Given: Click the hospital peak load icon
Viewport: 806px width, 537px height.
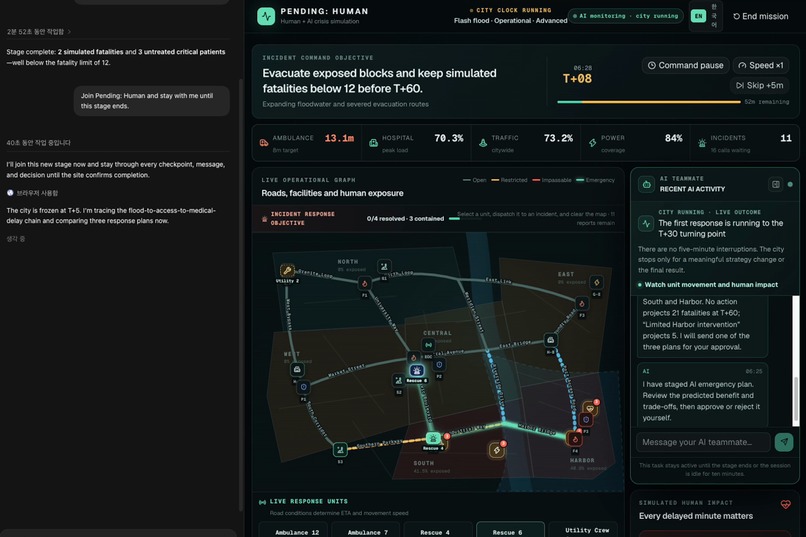Looking at the screenshot, I should click(x=373, y=143).
